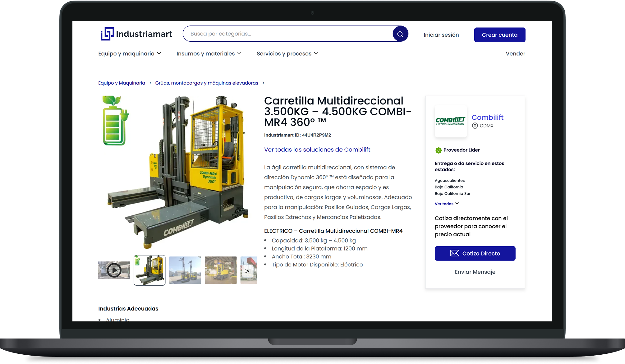Select the warehouse forklift fourth thumbnail
Image resolution: width=625 pixels, height=364 pixels.
coord(221,270)
